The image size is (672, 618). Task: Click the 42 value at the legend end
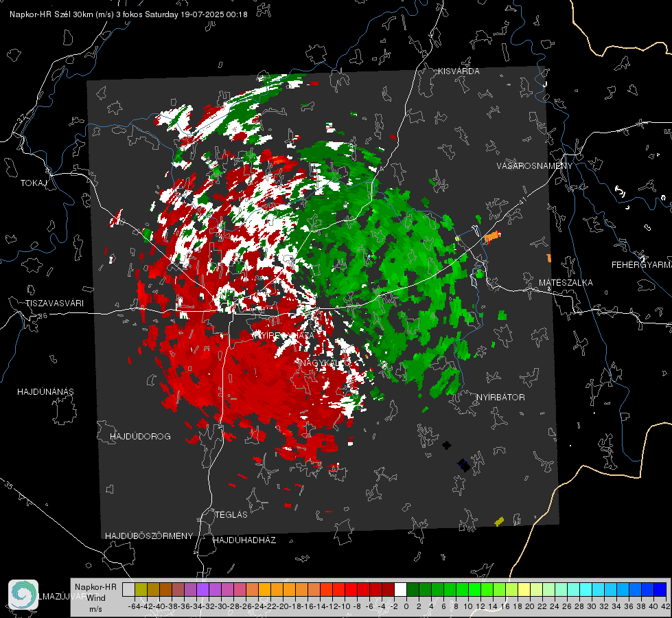pos(665,606)
